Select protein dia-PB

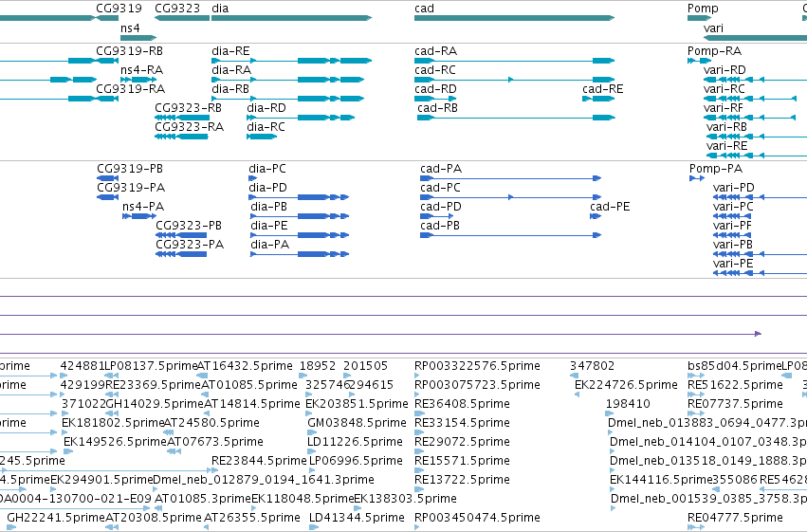[268, 207]
